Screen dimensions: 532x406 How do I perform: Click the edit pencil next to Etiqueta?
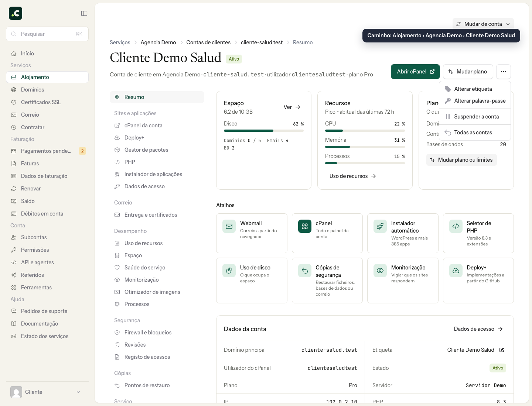click(502, 350)
